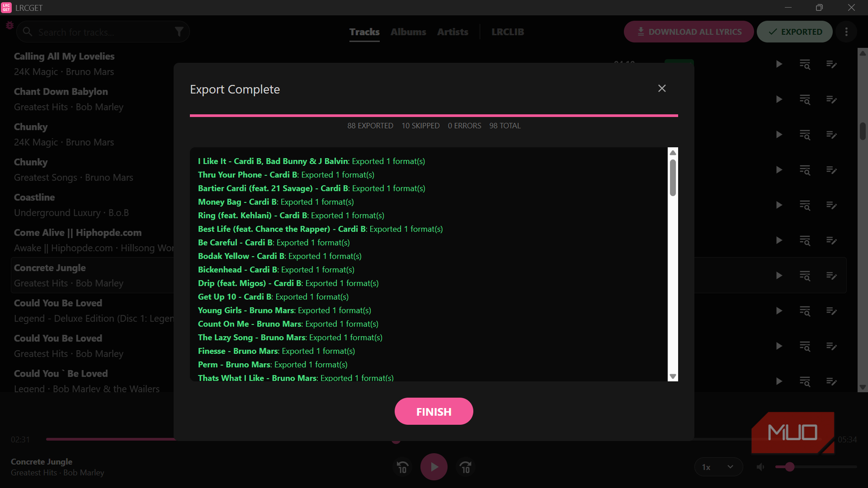Search lyrics for Chunky from Greatest Songs
This screenshot has width=868, height=488.
(805, 170)
